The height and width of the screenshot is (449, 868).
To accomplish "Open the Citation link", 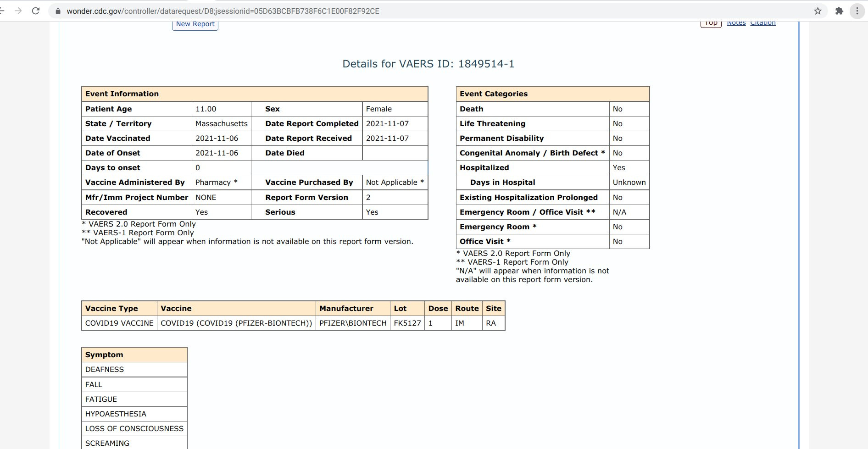I will pyautogui.click(x=762, y=22).
